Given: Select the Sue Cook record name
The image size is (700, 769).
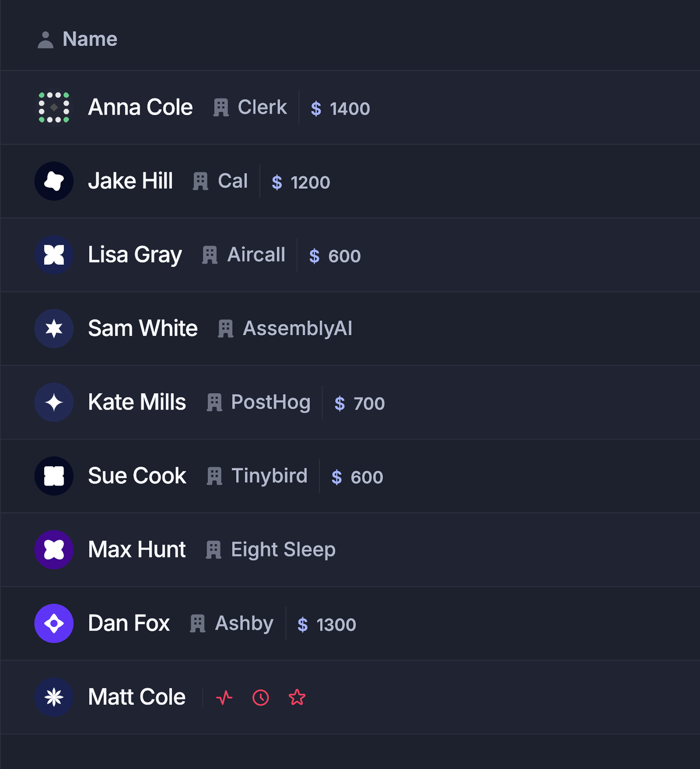Looking at the screenshot, I should (137, 476).
